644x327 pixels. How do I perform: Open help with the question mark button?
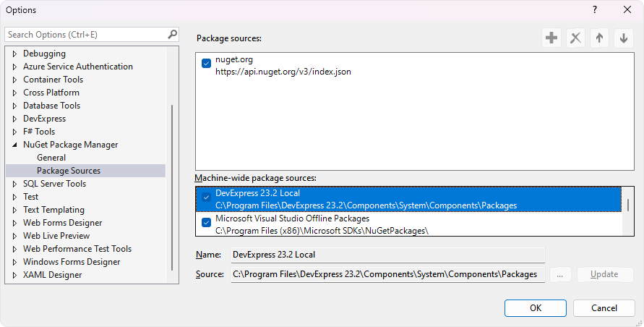pos(595,9)
